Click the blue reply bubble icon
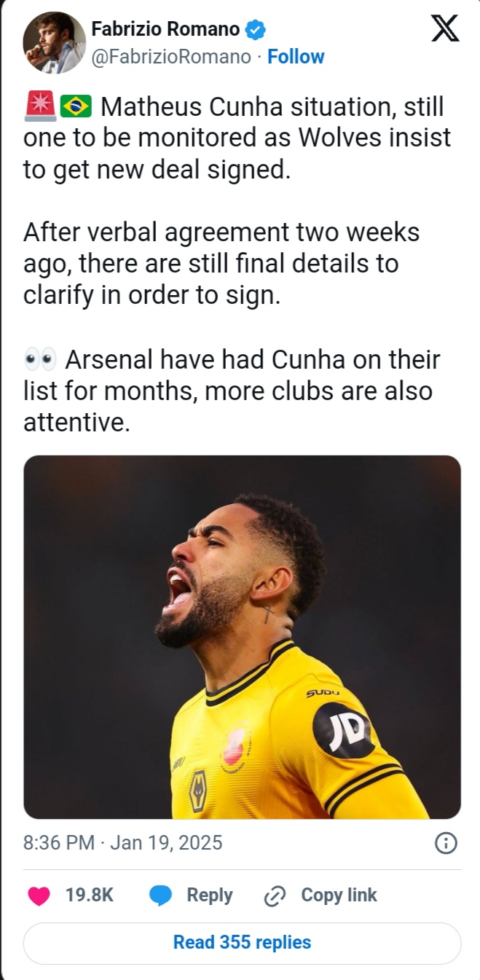Screen dimensions: 480x980 160,895
